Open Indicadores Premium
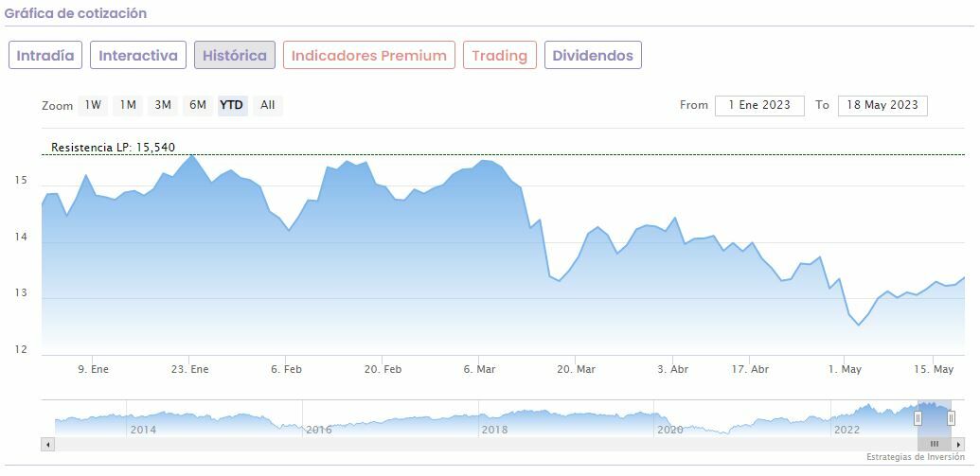The width and height of the screenshot is (980, 476). coord(368,55)
